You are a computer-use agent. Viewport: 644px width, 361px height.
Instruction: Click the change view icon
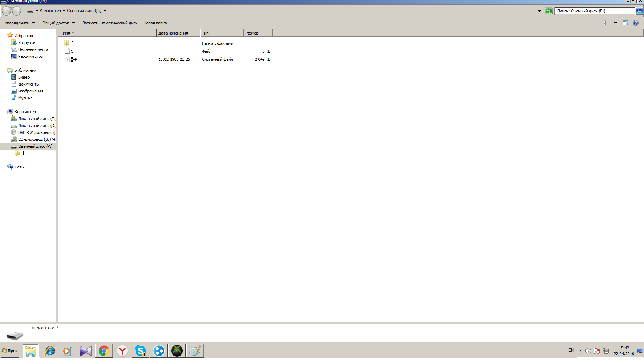point(607,23)
